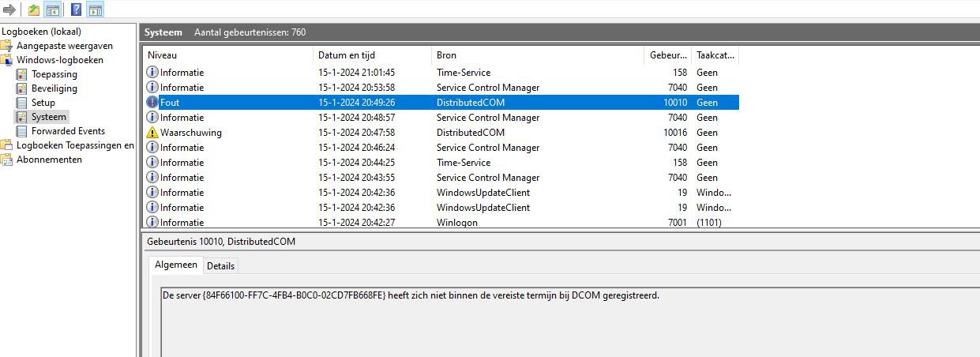Click the red error icon in Fout row
Viewport: 980px width, 357px height.
152,103
